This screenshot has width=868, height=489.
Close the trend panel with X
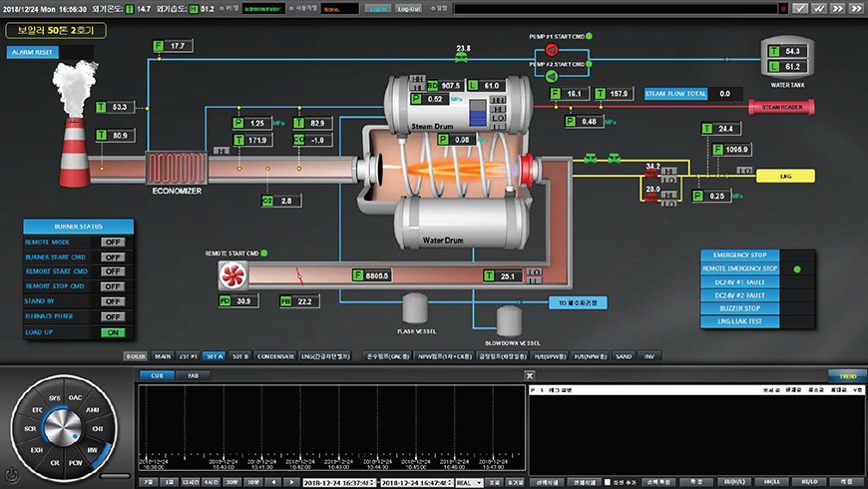pyautogui.click(x=530, y=376)
